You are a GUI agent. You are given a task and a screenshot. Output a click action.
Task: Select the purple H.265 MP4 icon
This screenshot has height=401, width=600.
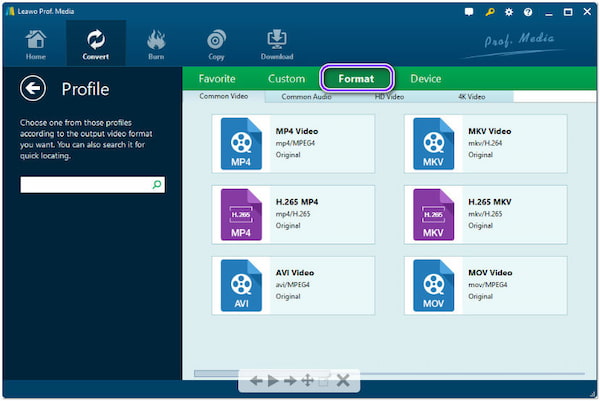pos(241,214)
